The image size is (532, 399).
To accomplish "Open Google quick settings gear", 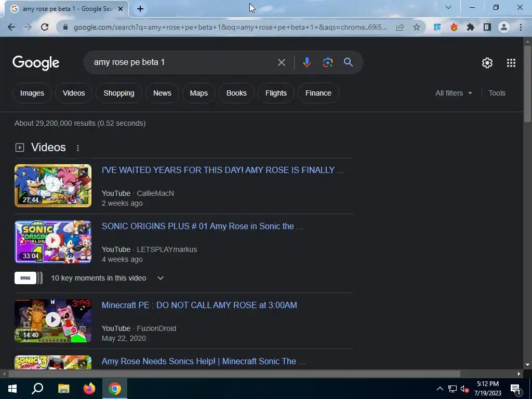I will pos(487,63).
